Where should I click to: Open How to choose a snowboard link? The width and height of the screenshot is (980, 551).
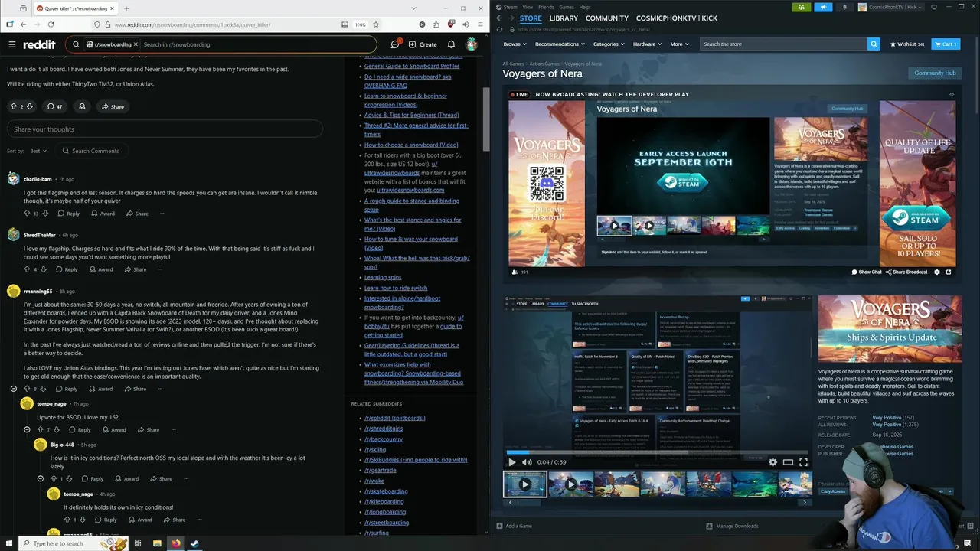tap(411, 145)
